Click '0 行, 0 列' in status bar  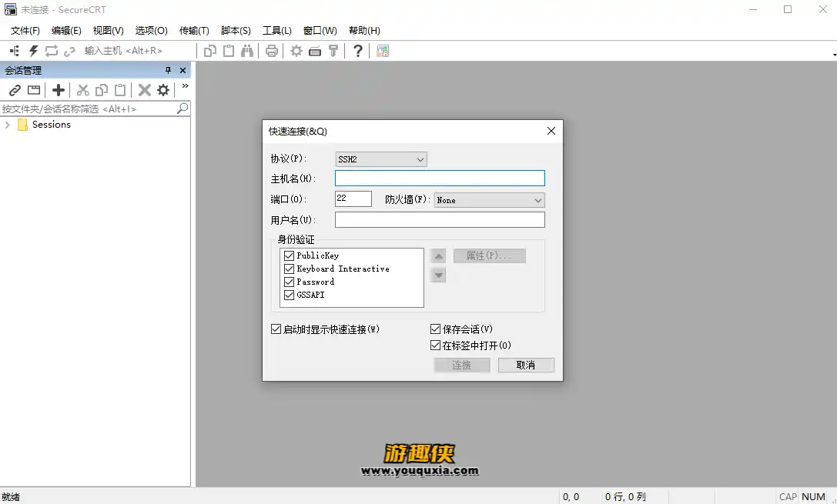[625, 496]
